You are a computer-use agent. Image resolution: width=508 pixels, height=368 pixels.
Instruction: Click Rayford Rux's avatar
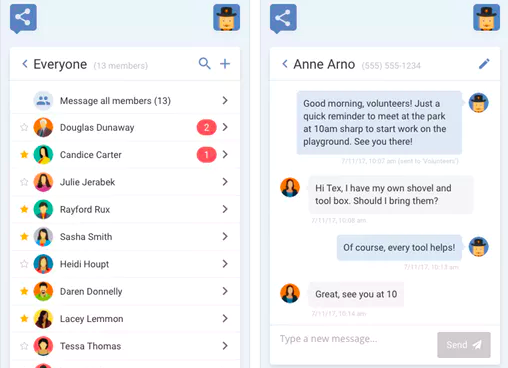[43, 209]
